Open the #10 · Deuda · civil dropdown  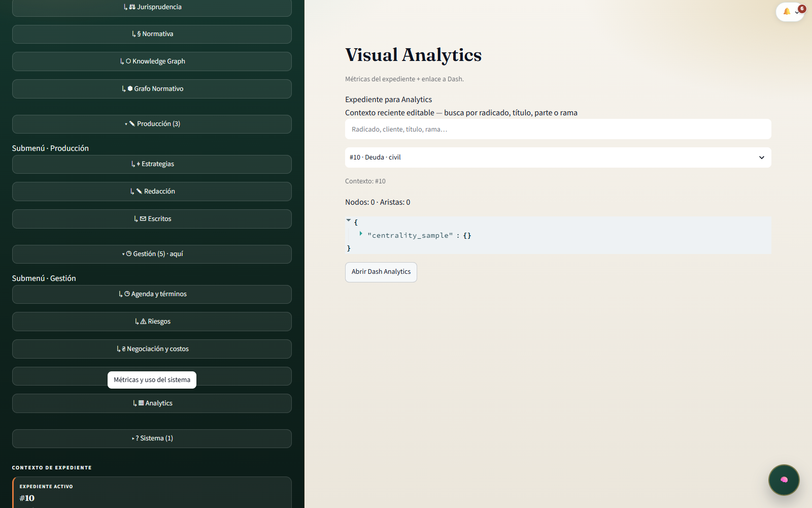pos(558,157)
